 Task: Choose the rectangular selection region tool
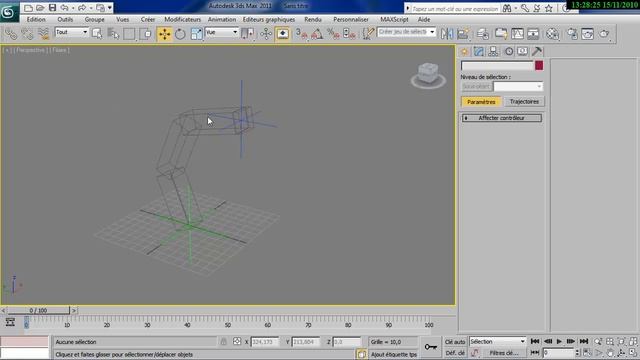(x=129, y=34)
